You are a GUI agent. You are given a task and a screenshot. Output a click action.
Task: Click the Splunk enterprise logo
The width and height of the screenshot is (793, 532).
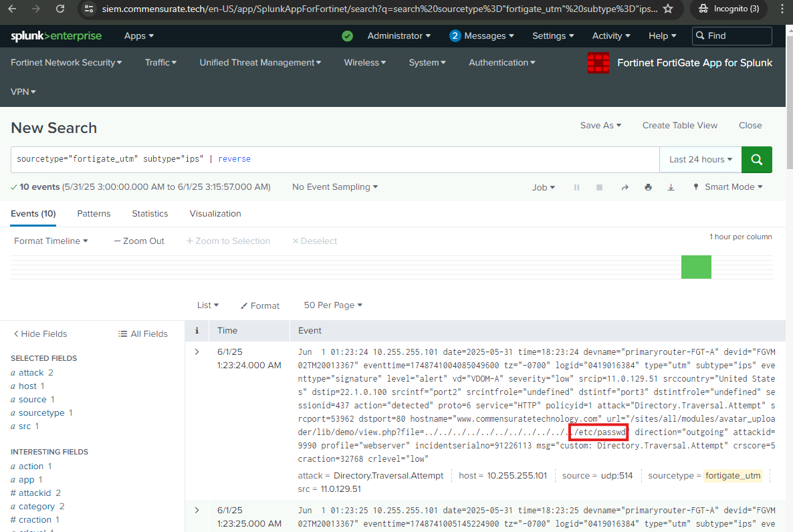(56, 36)
